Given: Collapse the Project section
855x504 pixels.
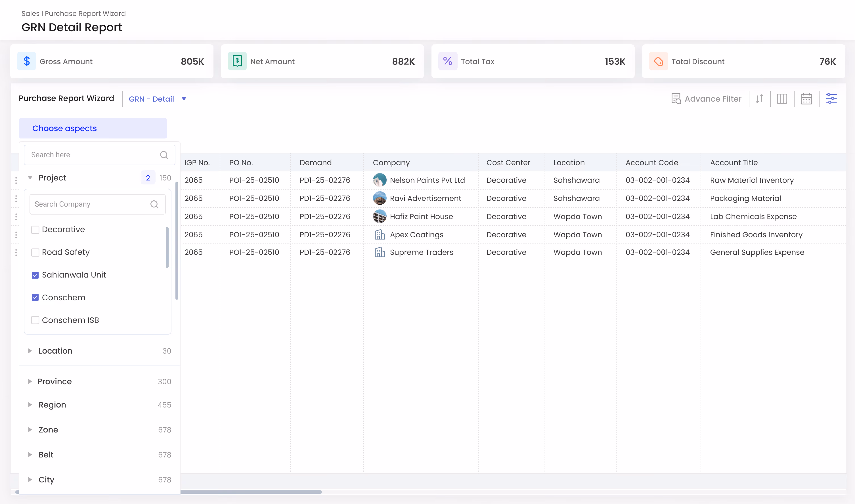Looking at the screenshot, I should pos(30,178).
